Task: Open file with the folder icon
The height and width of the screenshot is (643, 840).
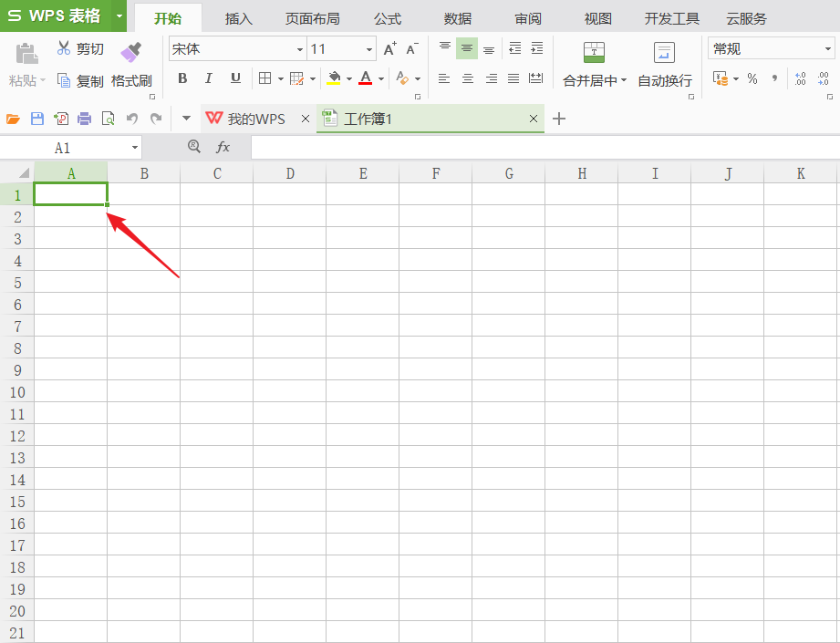Action: tap(13, 119)
